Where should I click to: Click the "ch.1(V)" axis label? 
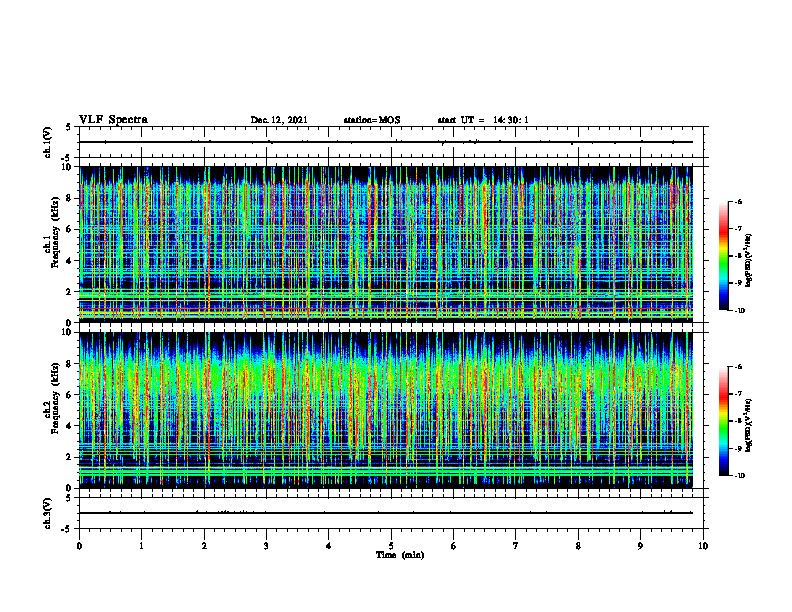(x=48, y=142)
